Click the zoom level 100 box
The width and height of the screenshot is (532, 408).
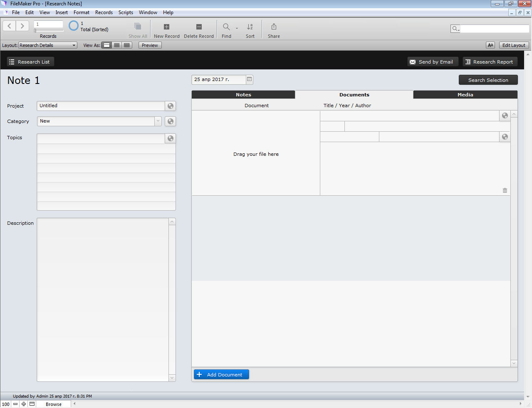6,404
